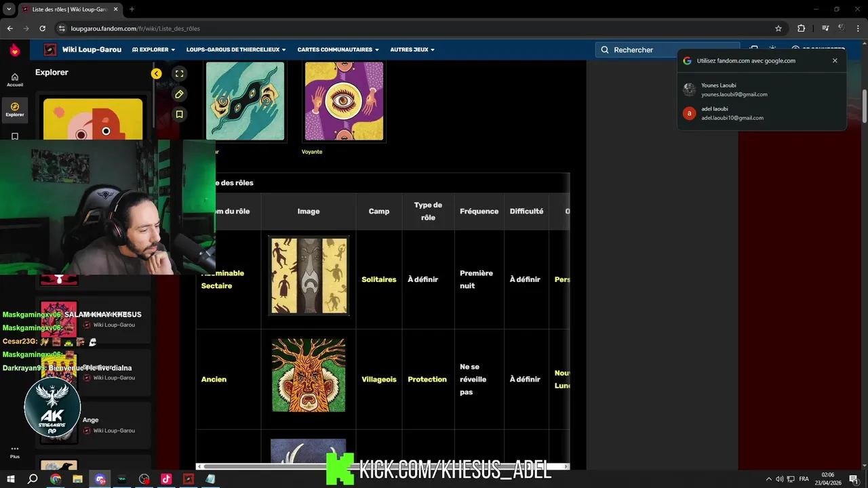Image resolution: width=868 pixels, height=488 pixels.
Task: Open the Voyante card image
Action: [x=344, y=102]
